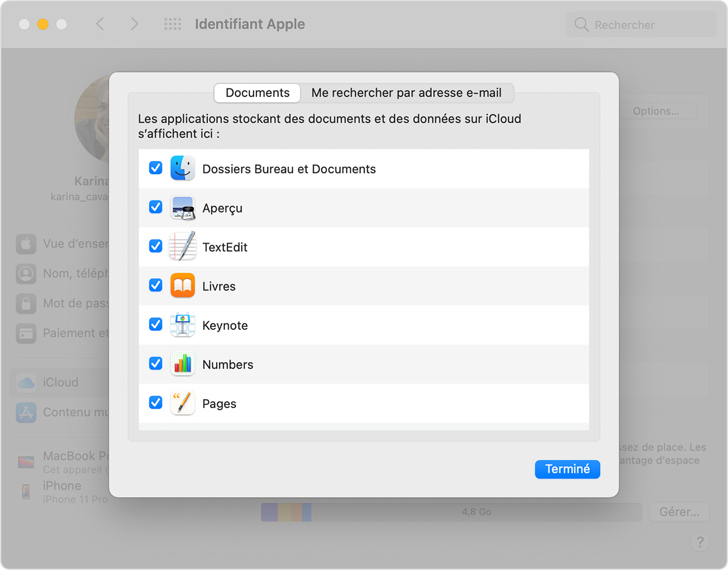Image resolution: width=728 pixels, height=570 pixels.
Task: Click the MacBook device icon
Action: (x=25, y=462)
